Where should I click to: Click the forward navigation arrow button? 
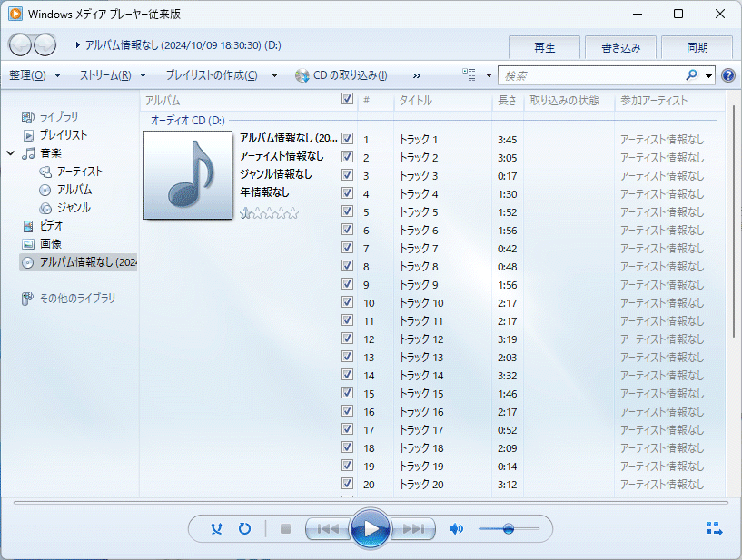click(45, 45)
